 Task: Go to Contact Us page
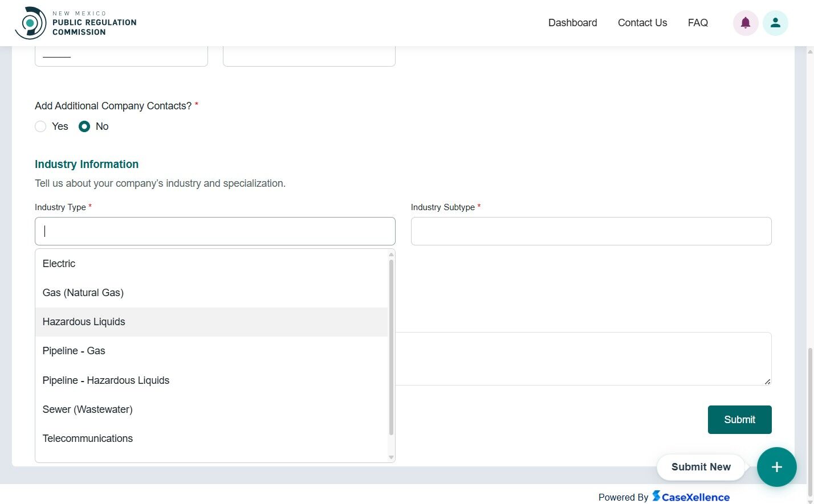pyautogui.click(x=642, y=23)
